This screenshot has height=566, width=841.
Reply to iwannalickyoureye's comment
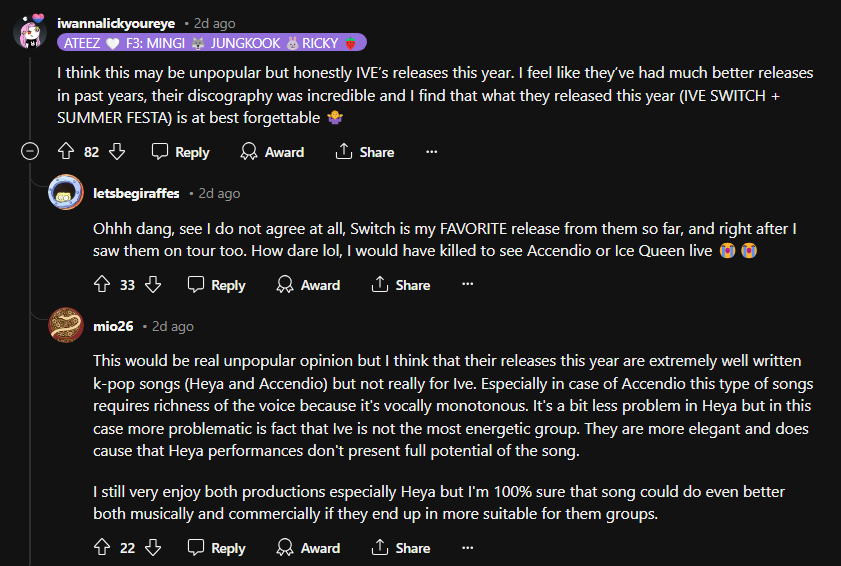[180, 152]
